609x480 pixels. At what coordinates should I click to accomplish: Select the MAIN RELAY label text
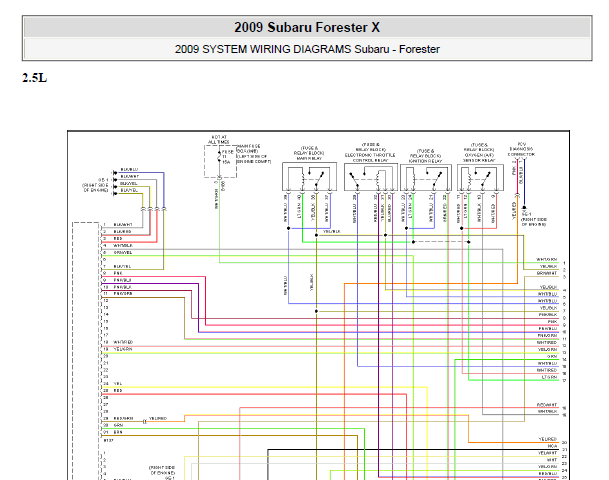point(309,158)
